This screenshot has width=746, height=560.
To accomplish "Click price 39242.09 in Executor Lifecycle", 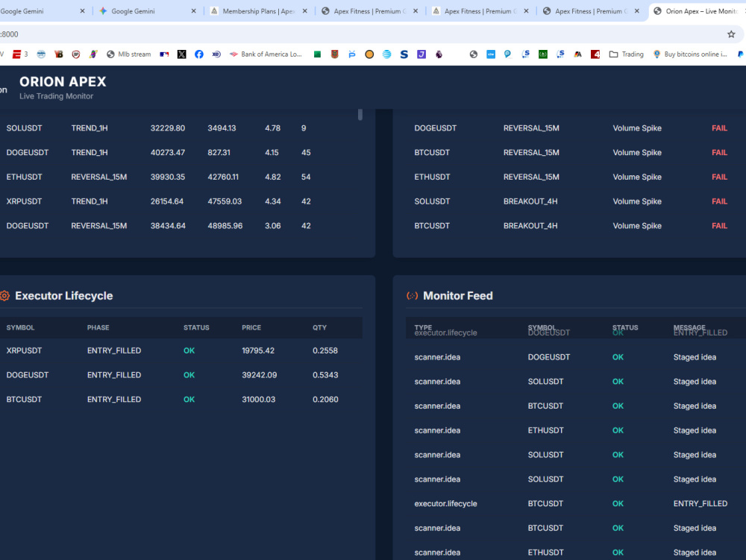I will coord(260,375).
